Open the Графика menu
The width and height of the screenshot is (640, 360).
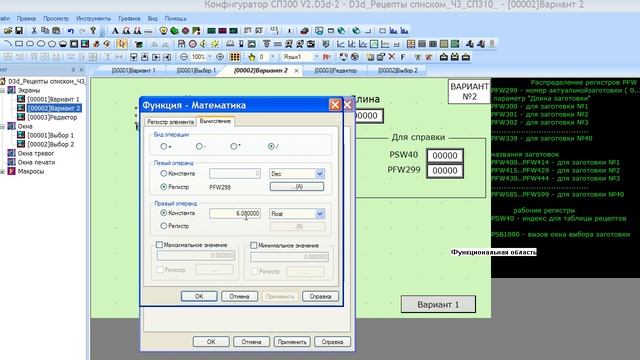tap(129, 18)
